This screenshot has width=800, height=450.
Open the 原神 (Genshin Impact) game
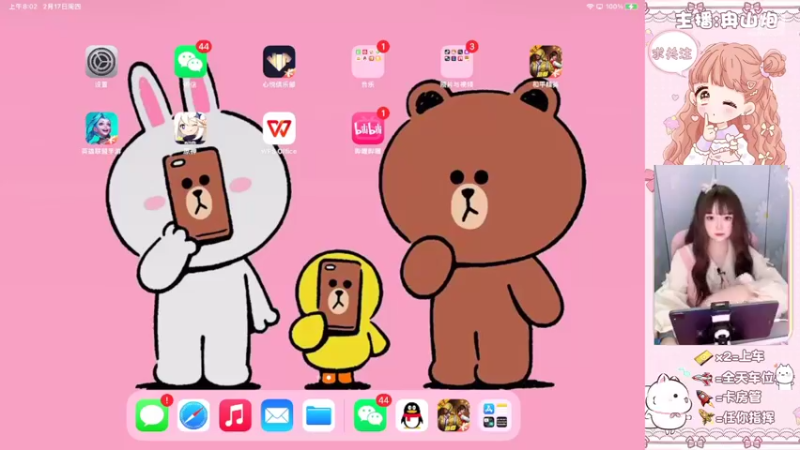[x=190, y=129]
